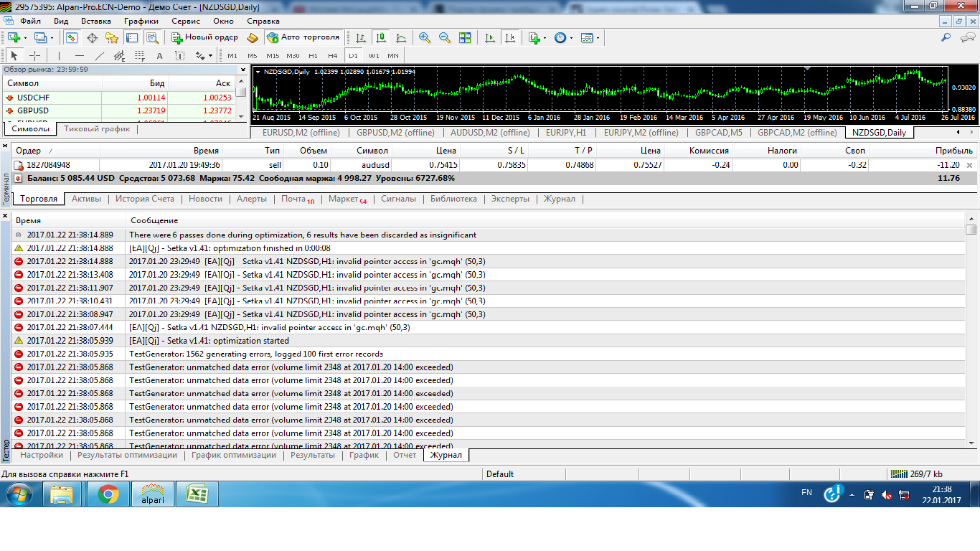Viewport: 980px width, 551px height.
Task: Click the journal log vertical scrollbar
Action: pyautogui.click(x=971, y=334)
